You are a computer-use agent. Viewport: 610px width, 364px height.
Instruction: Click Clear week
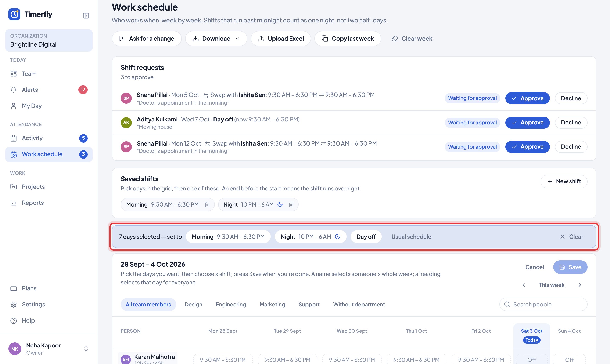(x=412, y=39)
